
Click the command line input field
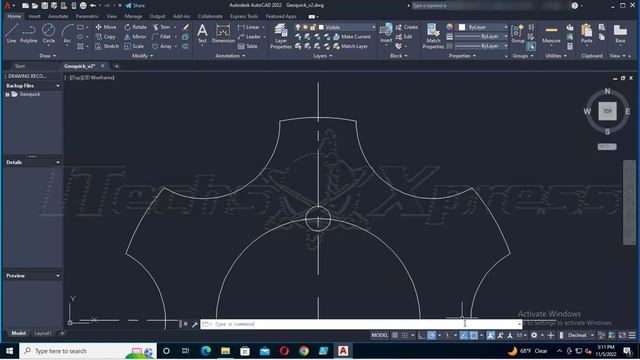pos(361,324)
